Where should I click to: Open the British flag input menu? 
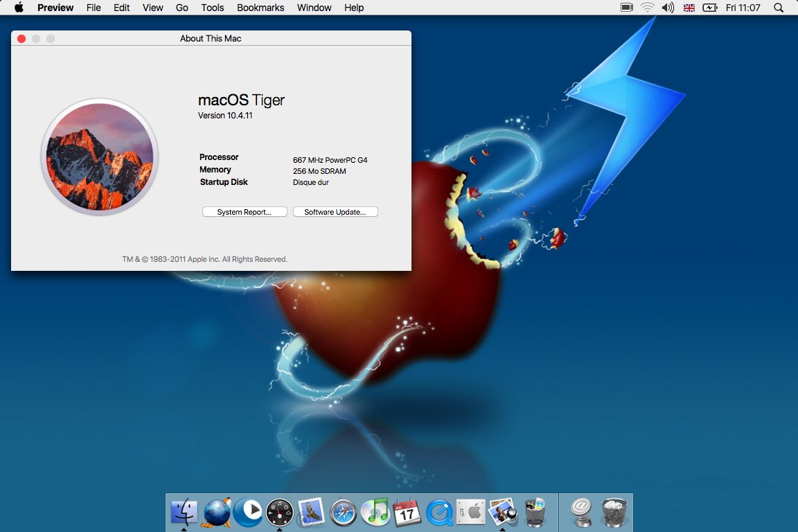click(689, 8)
